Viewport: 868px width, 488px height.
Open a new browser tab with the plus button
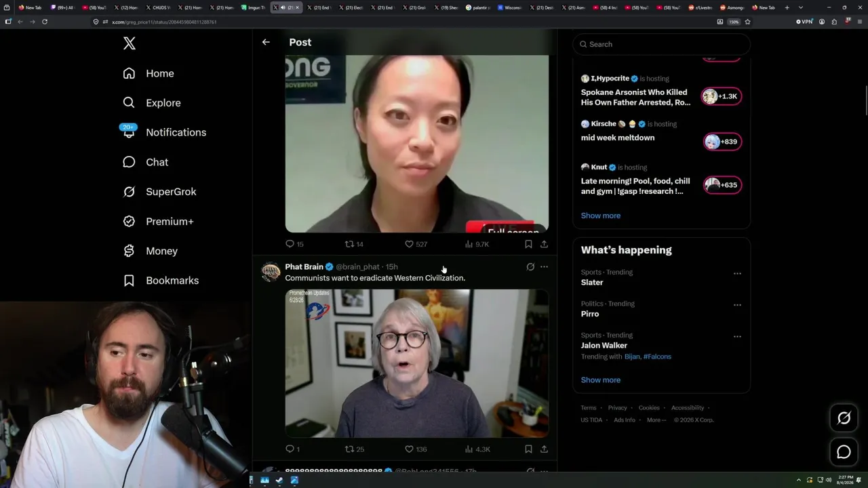coord(787,7)
